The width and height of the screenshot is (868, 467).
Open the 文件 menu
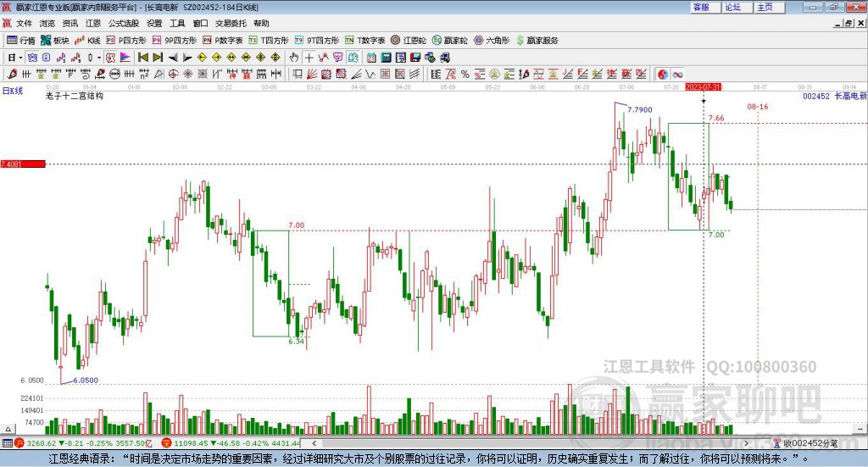24,23
